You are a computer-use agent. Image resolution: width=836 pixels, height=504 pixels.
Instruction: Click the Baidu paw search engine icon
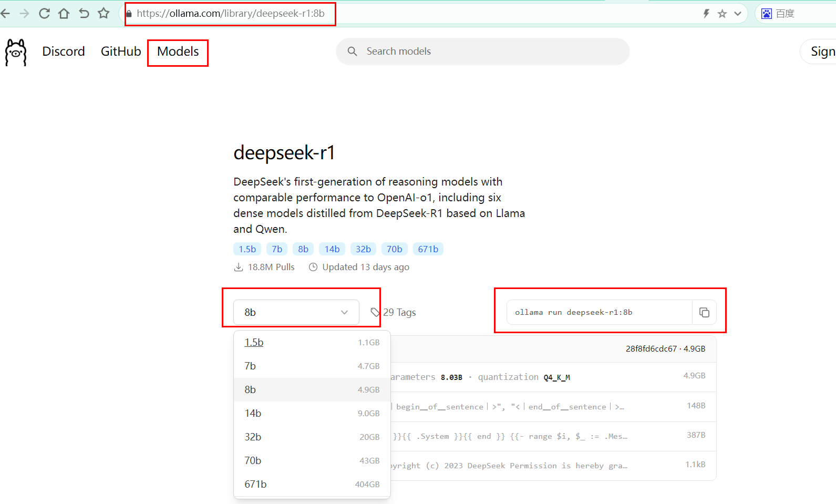(x=767, y=14)
